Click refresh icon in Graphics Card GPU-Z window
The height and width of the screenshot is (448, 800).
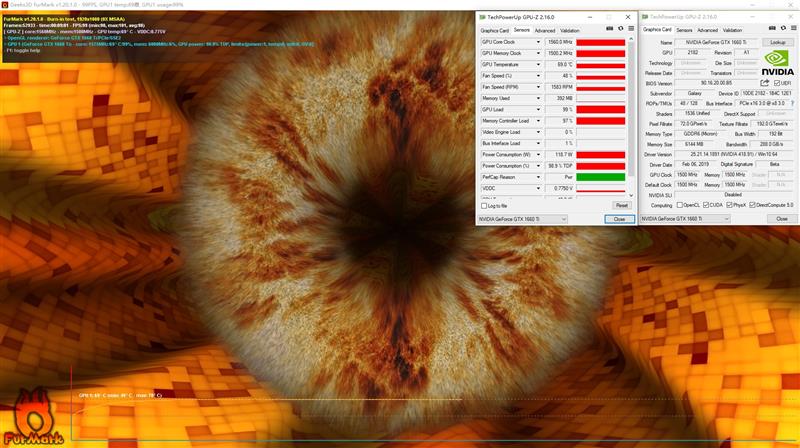tap(783, 28)
